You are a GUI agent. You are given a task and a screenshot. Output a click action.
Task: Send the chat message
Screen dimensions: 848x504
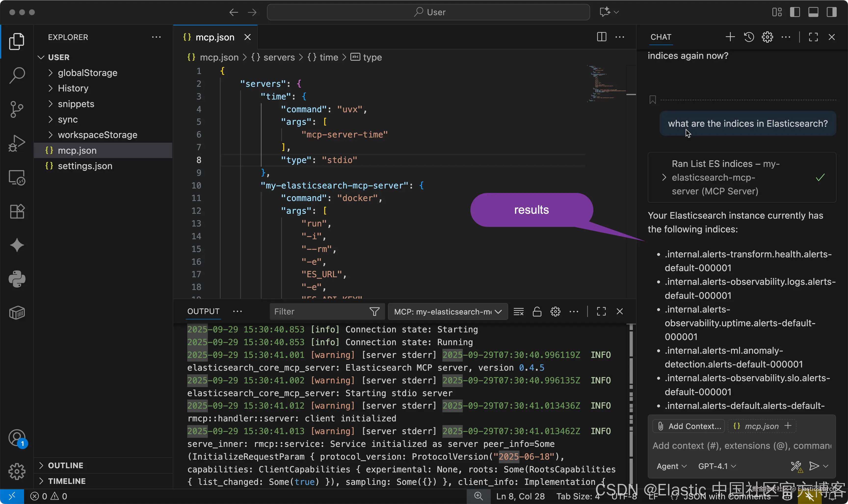[814, 466]
